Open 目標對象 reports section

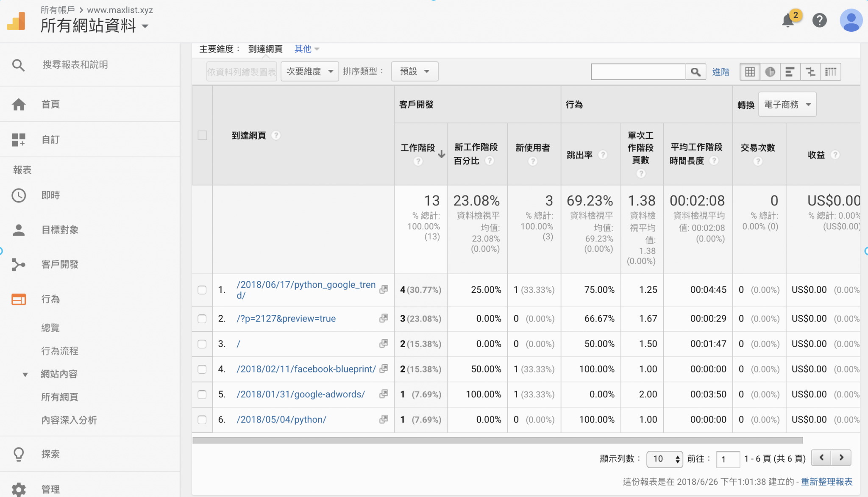(x=60, y=230)
